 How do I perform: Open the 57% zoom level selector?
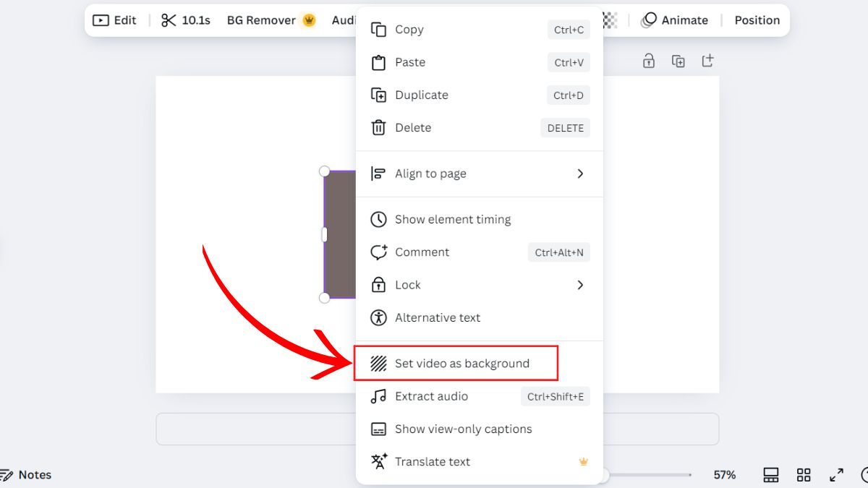(x=724, y=475)
